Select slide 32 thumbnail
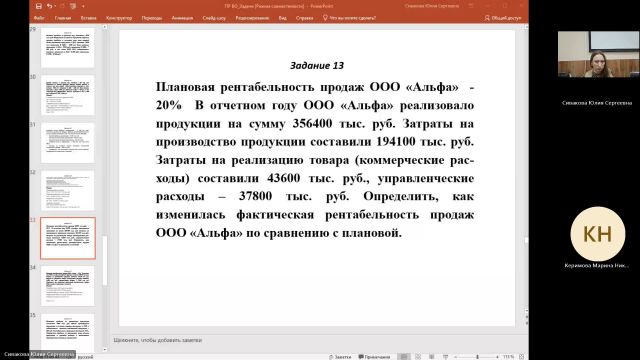The height and width of the screenshot is (360, 640). (68, 191)
